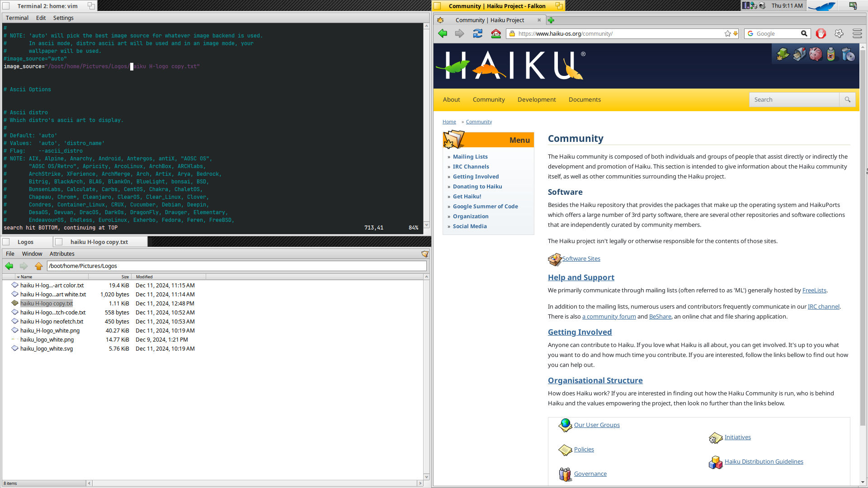Toggle the Name column sort order
The width and height of the screenshot is (868, 488).
coord(26,277)
